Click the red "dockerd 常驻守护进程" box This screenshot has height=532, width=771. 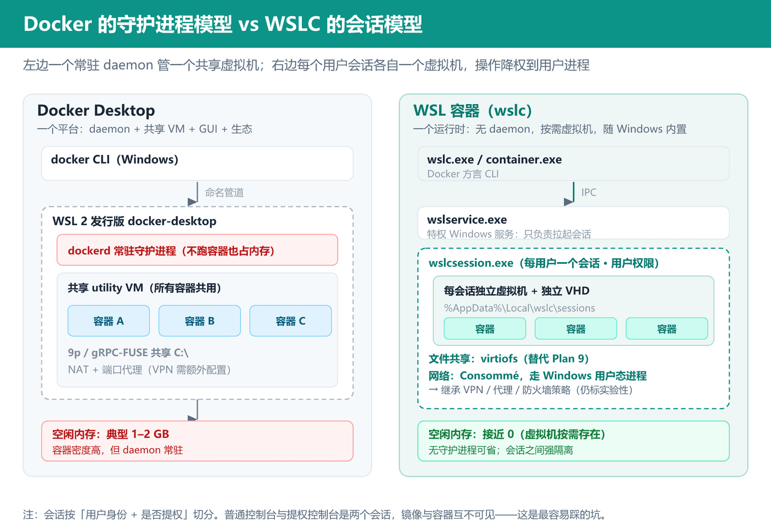click(x=197, y=250)
